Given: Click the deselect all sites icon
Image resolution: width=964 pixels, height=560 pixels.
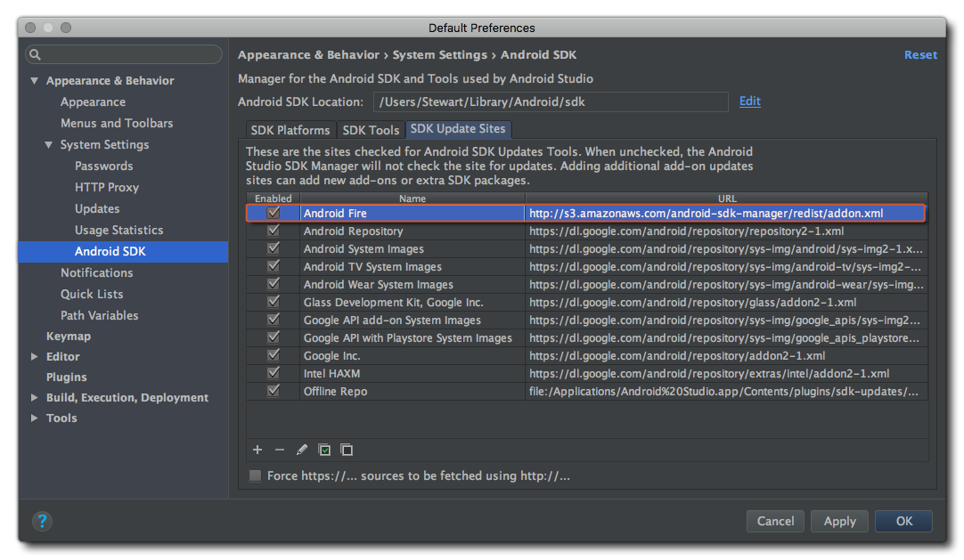Looking at the screenshot, I should coord(347,450).
